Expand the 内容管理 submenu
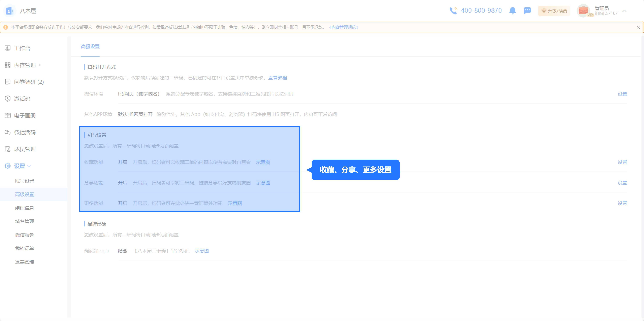This screenshot has height=321, width=644. coord(25,65)
